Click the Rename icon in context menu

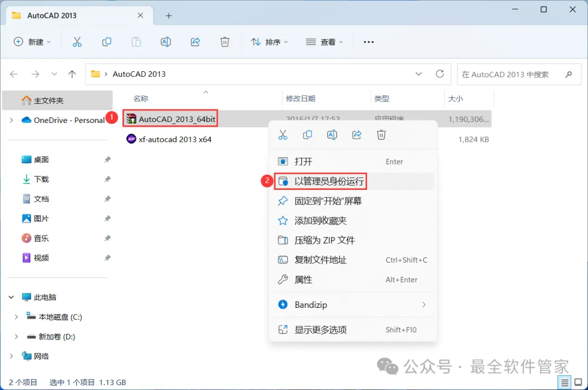(332, 135)
